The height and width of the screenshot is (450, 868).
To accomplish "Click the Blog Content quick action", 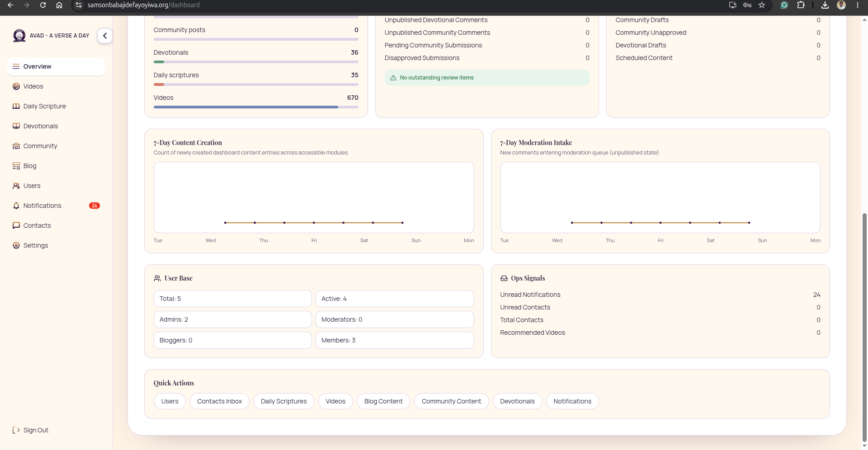I will click(383, 401).
